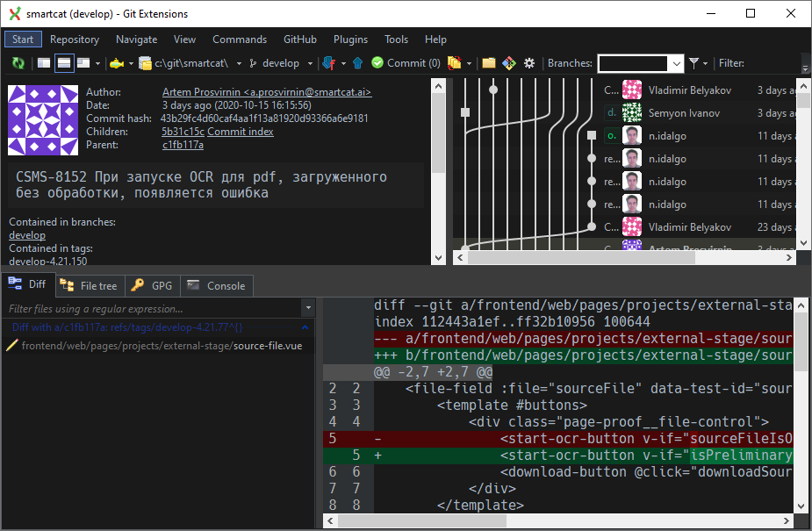
Task: Follow the develop branch link under Contained in branches
Action: tap(26, 234)
